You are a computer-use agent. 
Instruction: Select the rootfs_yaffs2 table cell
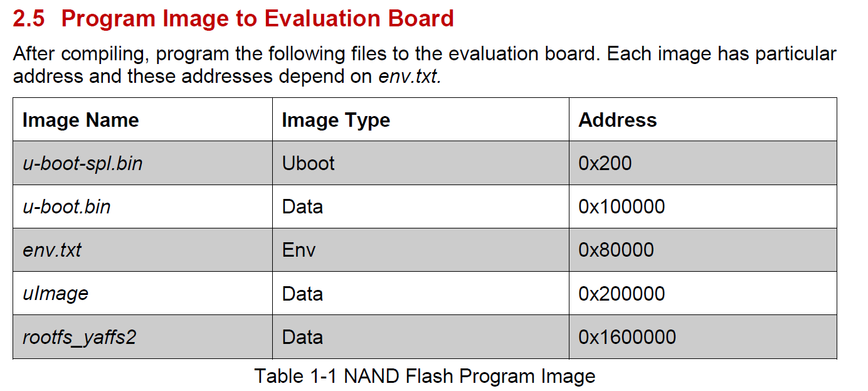click(79, 337)
